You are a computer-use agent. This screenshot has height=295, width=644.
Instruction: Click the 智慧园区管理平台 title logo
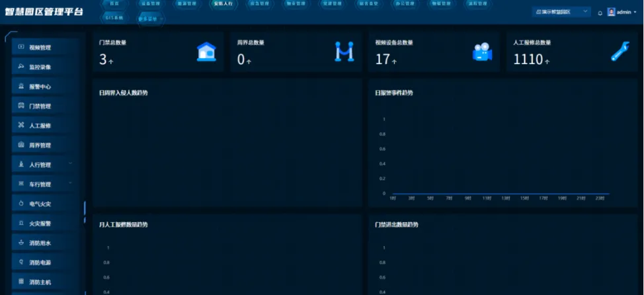coord(44,11)
